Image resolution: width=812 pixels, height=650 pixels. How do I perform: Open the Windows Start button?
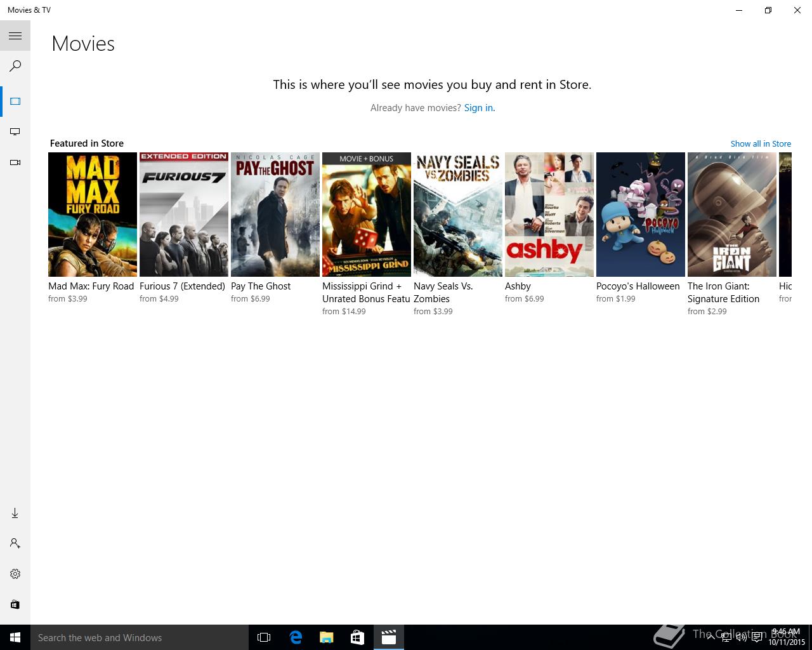[x=15, y=637]
